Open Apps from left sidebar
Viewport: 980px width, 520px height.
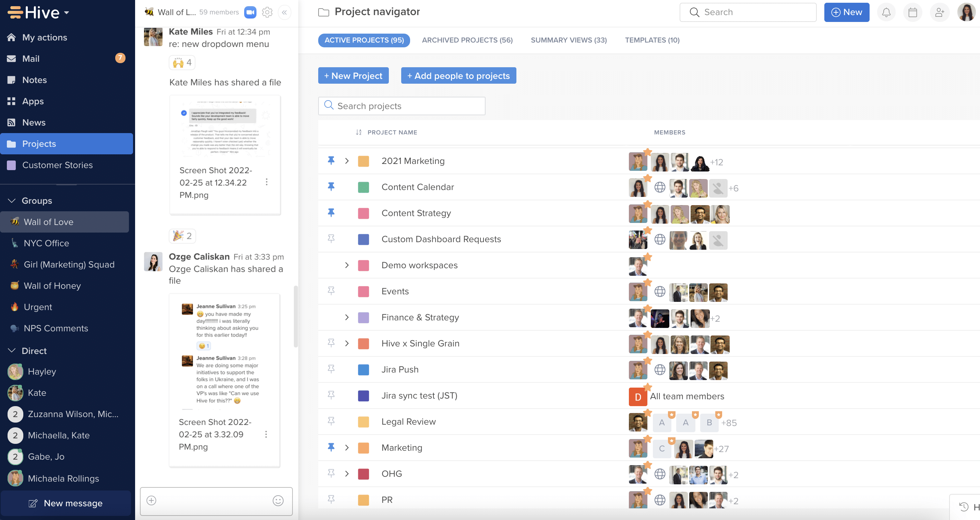pos(33,101)
